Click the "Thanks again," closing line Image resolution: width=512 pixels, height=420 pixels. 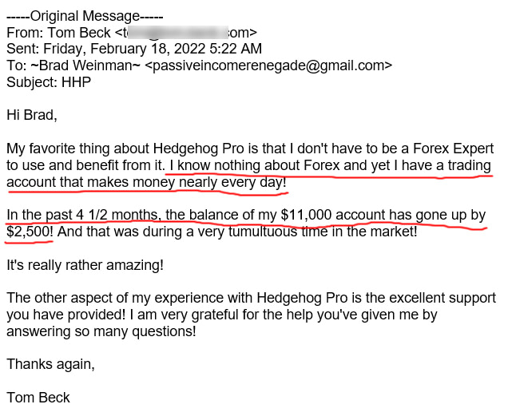click(50, 364)
